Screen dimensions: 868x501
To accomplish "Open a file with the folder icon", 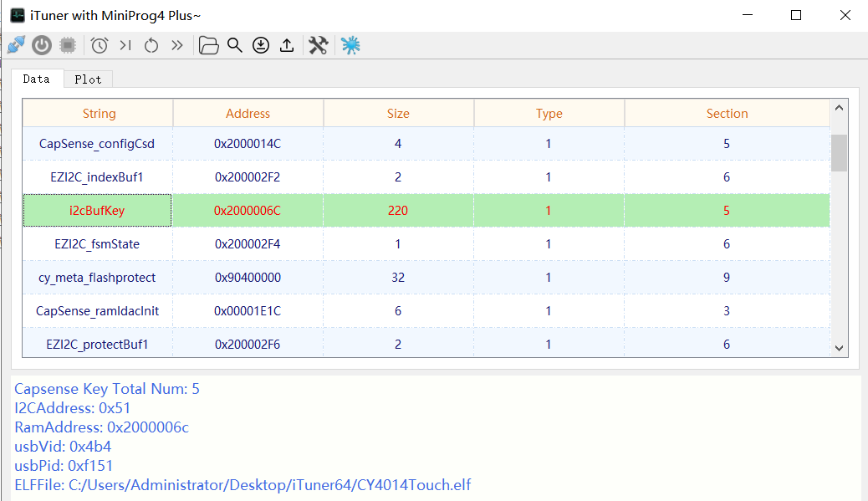I will (x=209, y=45).
